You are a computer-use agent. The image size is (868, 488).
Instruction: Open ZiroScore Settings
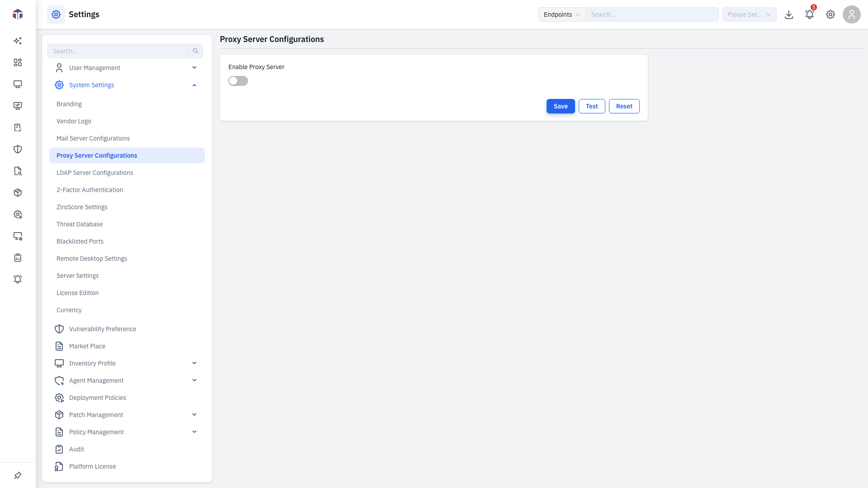[82, 207]
